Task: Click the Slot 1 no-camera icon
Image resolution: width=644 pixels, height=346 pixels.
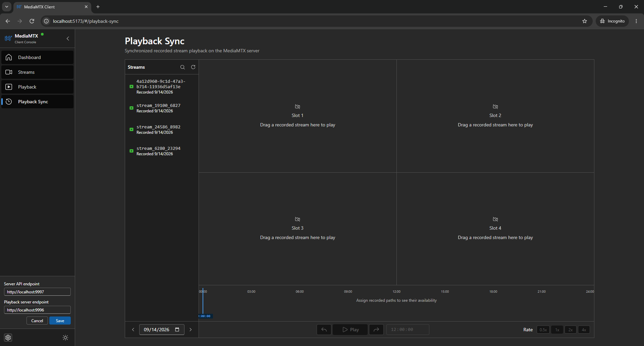Action: (x=298, y=107)
